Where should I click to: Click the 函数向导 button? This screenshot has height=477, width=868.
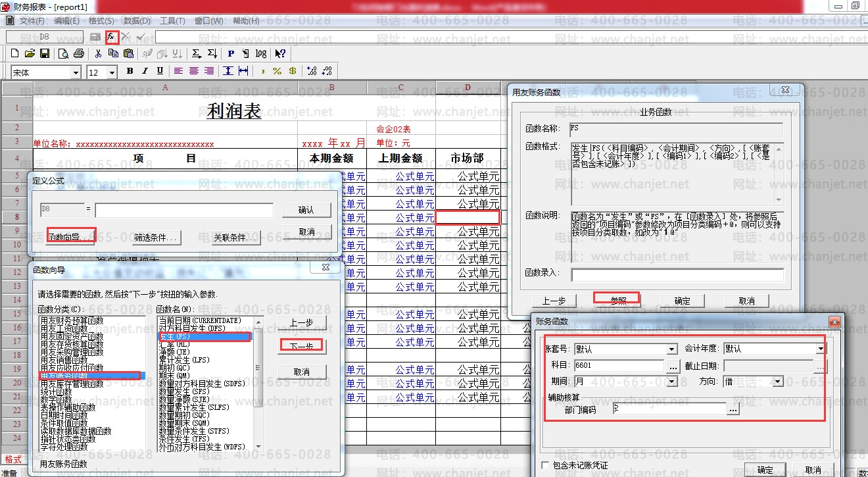pos(72,237)
